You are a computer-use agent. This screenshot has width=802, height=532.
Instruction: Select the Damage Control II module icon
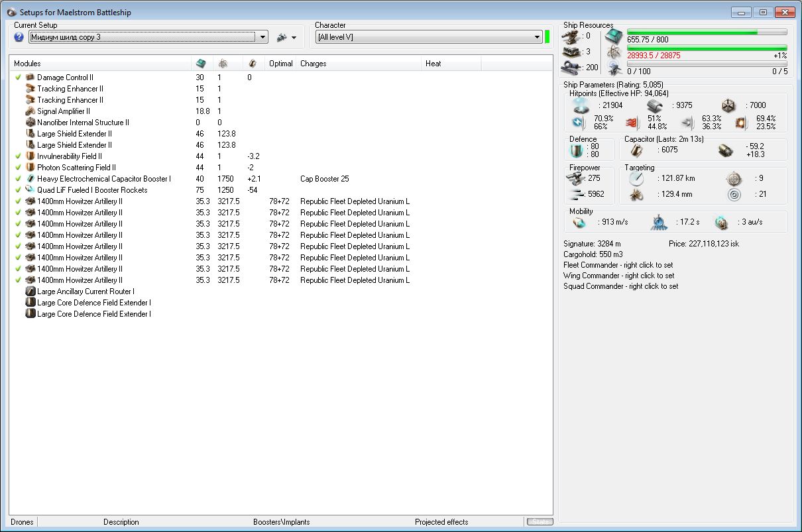(x=30, y=78)
